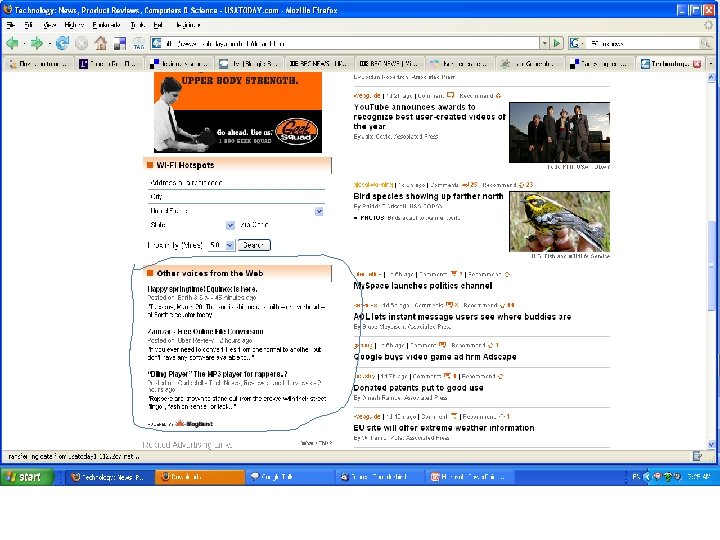Open the Edit menu
This screenshot has height=540, width=720.
28,25
